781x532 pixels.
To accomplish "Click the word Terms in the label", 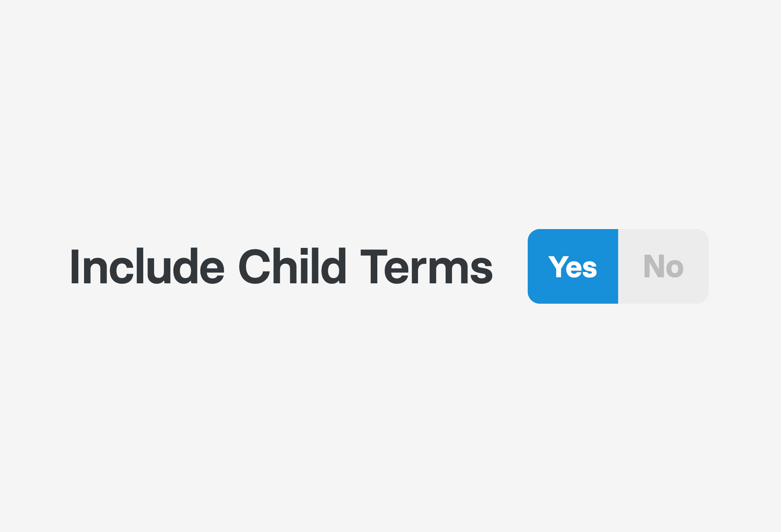I will 426,266.
